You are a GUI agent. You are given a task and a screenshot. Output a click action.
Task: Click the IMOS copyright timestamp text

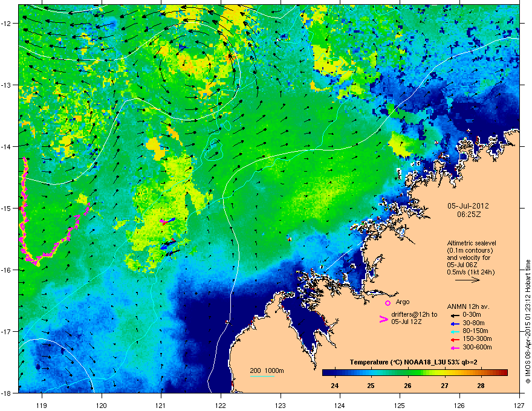[528, 322]
